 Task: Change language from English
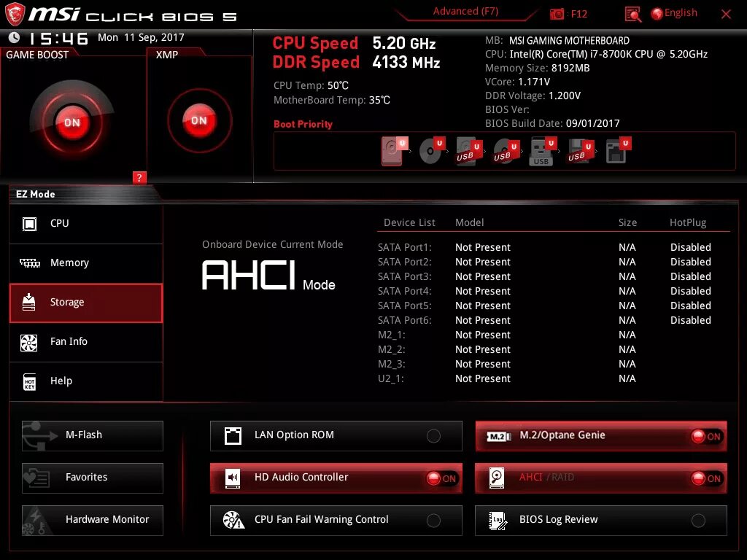(681, 13)
